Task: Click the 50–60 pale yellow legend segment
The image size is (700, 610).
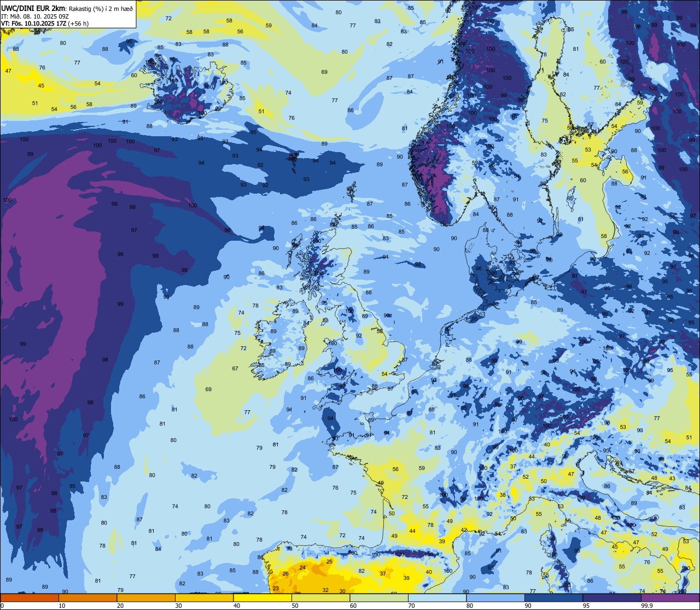Action: 320,597
